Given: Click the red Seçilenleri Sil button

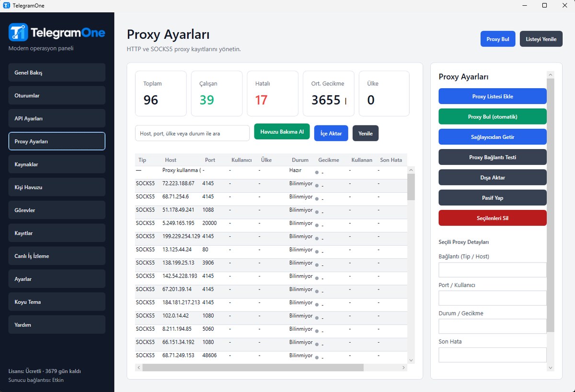Looking at the screenshot, I should [493, 218].
